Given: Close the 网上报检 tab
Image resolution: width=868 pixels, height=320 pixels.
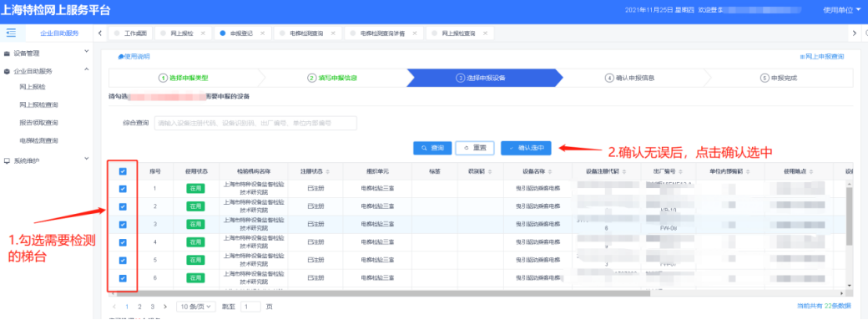Looking at the screenshot, I should (x=203, y=33).
